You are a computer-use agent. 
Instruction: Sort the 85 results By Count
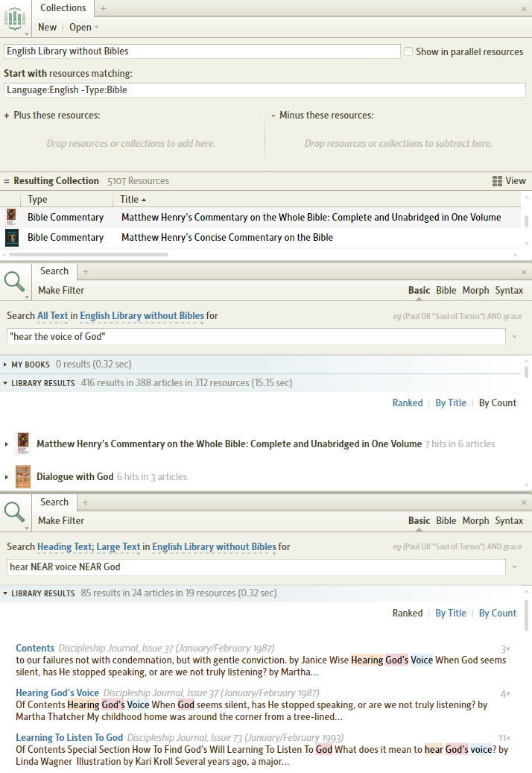(x=498, y=613)
